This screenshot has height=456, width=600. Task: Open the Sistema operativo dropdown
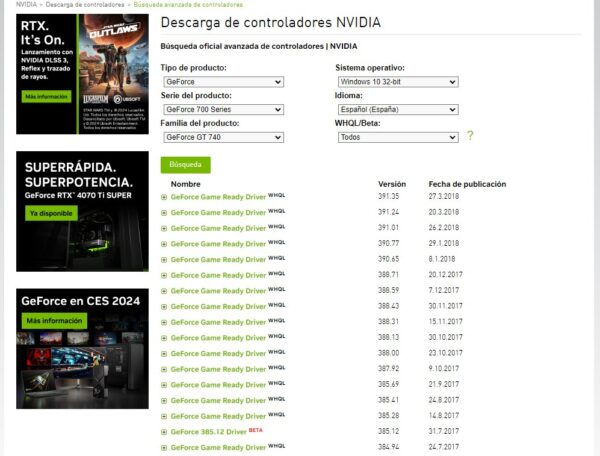click(x=398, y=82)
